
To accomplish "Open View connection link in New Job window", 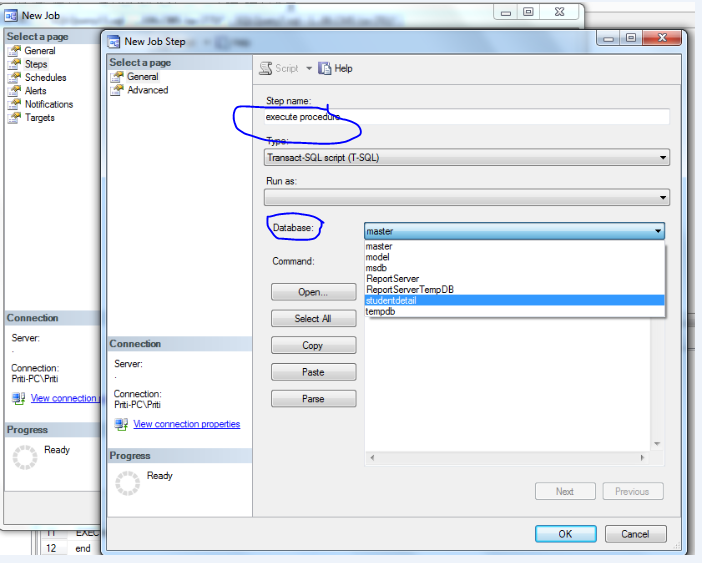I will tap(64, 398).
